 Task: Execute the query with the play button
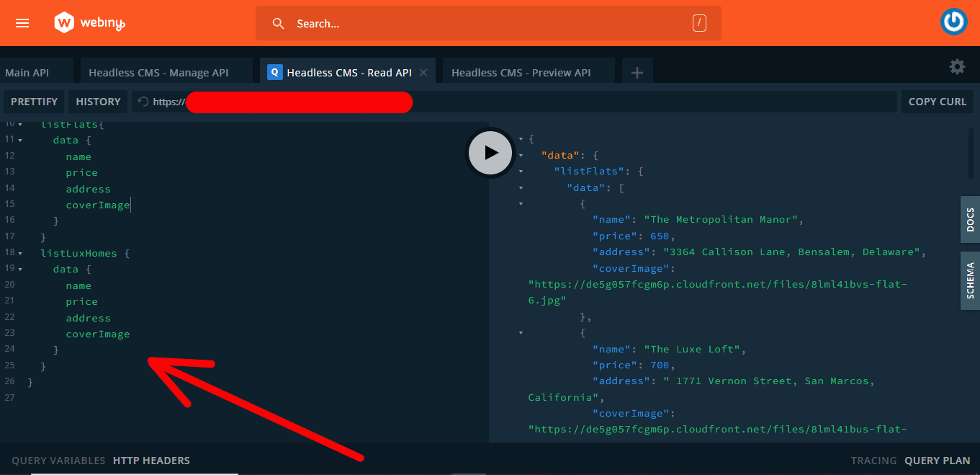tap(490, 153)
